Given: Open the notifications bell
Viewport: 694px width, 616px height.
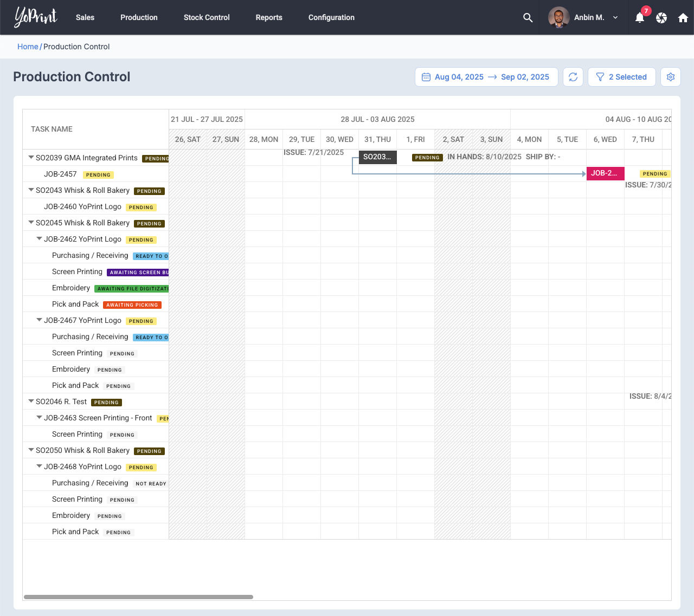Looking at the screenshot, I should pos(640,18).
